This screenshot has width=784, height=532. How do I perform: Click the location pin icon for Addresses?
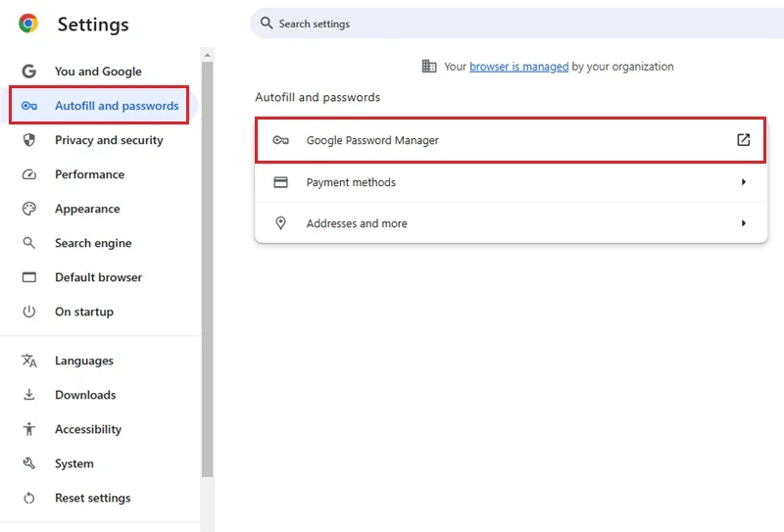point(281,223)
